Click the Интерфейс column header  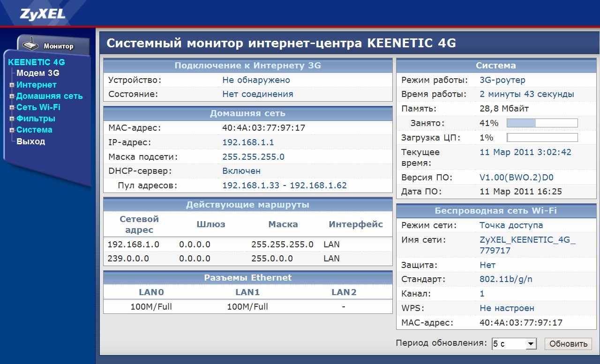pos(356,224)
